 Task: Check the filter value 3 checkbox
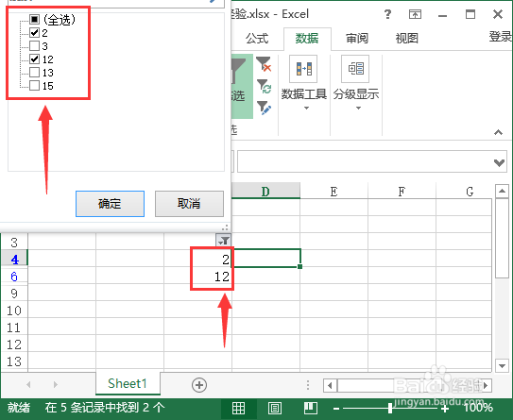pos(35,45)
